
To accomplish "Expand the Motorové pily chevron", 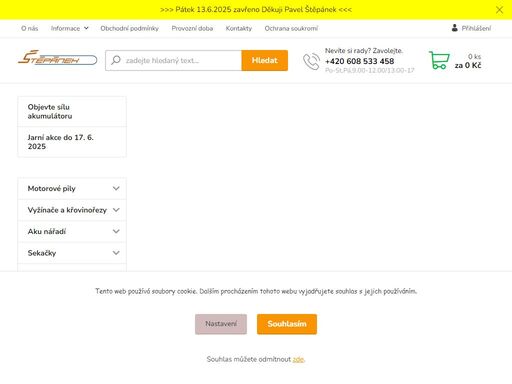I will [116, 188].
